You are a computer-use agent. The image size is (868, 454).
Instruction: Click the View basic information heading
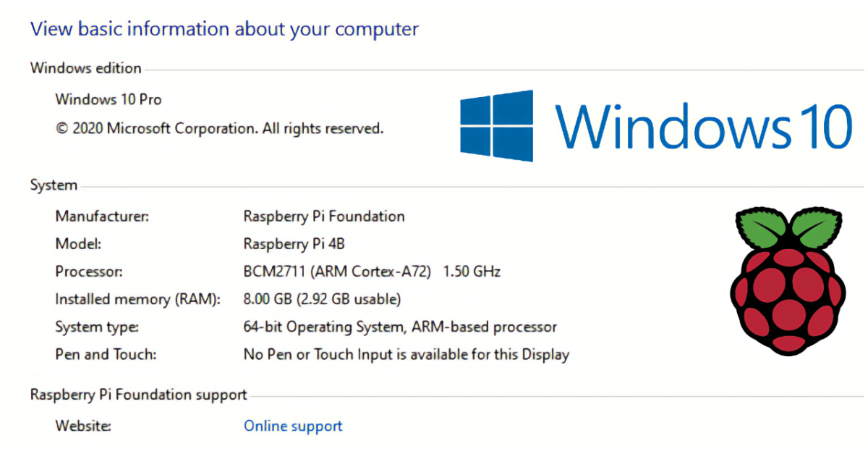224,29
